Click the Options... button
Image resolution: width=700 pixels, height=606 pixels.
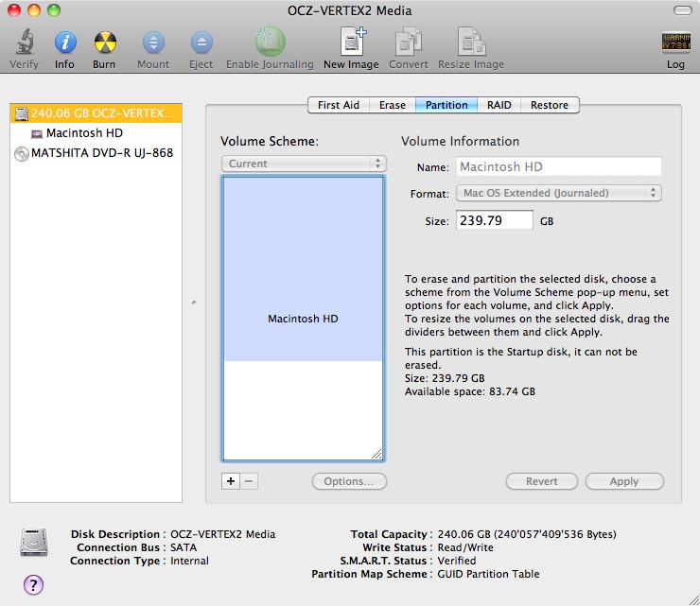tap(348, 481)
